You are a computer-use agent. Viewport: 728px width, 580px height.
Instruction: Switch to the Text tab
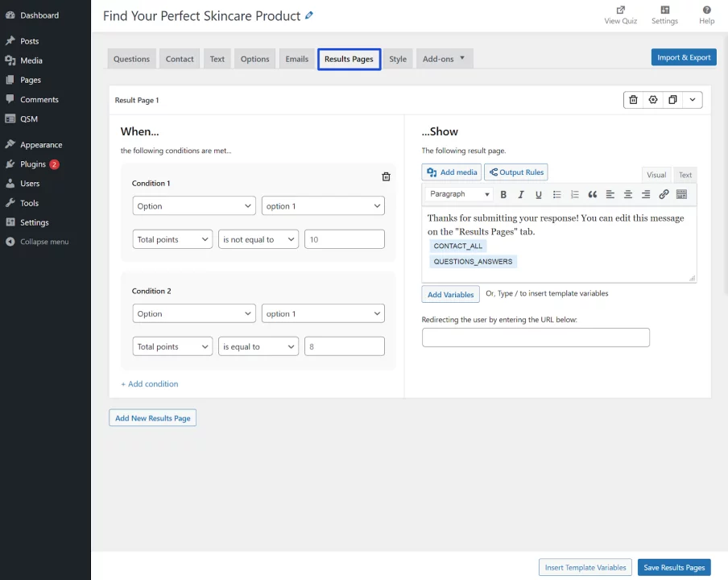217,59
